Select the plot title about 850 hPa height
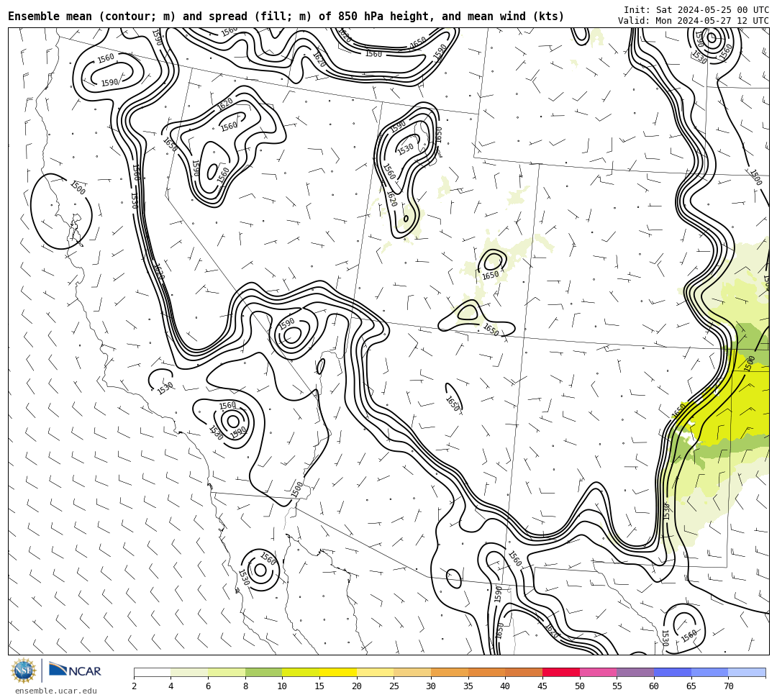The image size is (777, 700). tap(286, 17)
